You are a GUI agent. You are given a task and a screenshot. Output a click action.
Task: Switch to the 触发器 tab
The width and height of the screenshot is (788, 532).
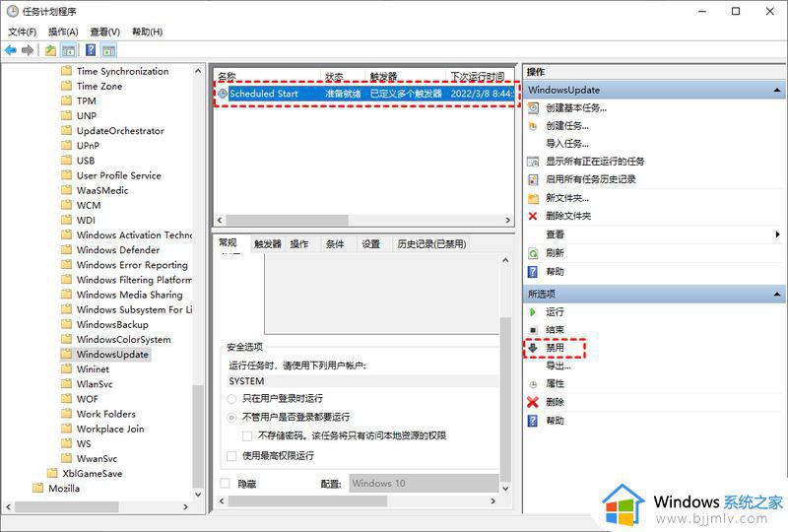point(267,244)
